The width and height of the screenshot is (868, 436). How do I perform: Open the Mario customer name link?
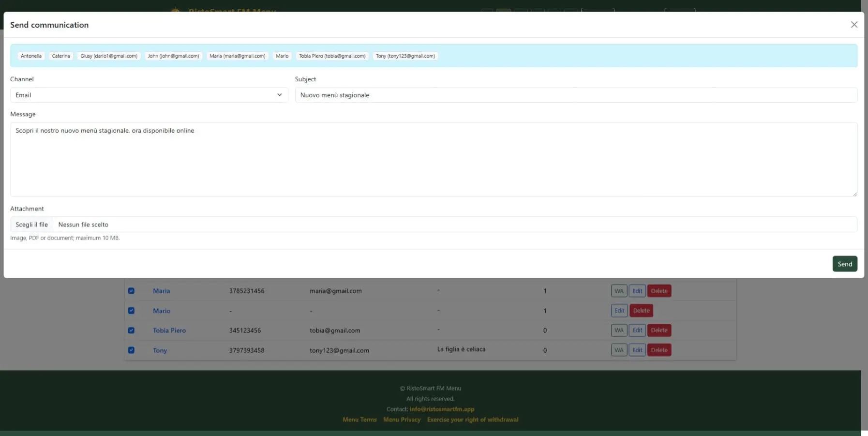tap(162, 311)
